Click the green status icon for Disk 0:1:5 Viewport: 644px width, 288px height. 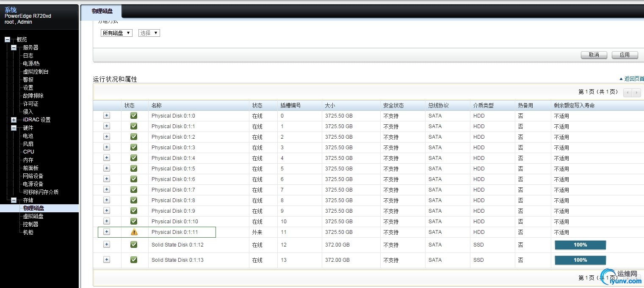point(134,168)
